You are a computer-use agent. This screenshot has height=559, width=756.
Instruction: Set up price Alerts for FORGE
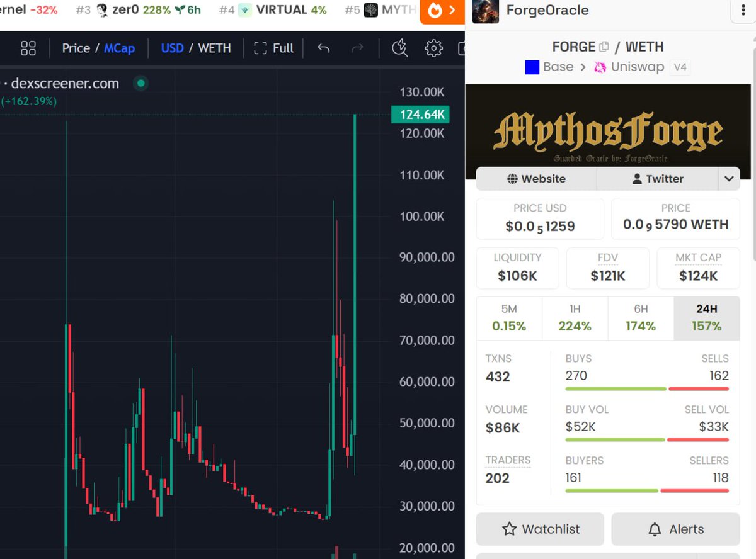point(675,529)
